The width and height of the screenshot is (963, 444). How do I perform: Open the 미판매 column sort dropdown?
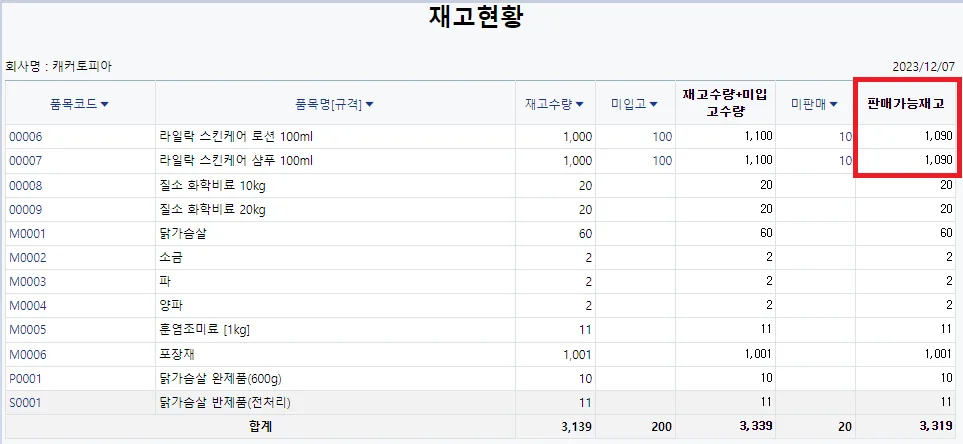point(833,104)
